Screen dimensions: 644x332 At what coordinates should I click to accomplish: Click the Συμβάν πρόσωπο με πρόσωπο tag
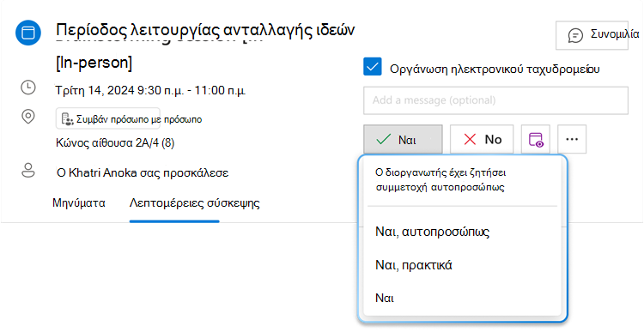tap(108, 118)
